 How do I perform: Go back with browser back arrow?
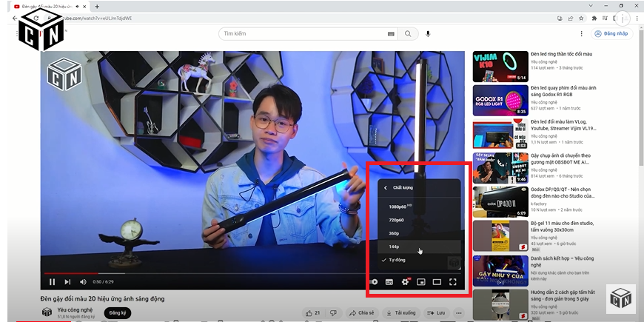click(15, 18)
